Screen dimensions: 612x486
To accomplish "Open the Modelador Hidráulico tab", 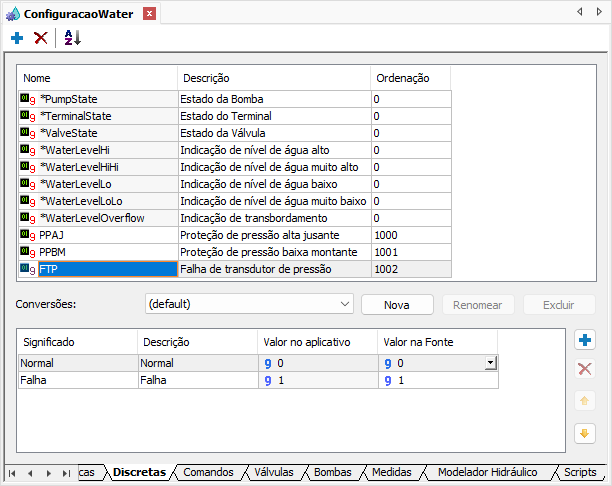I will 488,472.
